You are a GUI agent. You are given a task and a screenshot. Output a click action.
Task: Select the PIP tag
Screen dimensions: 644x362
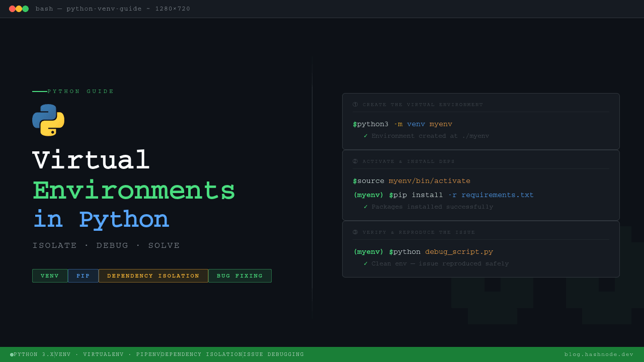tap(83, 276)
